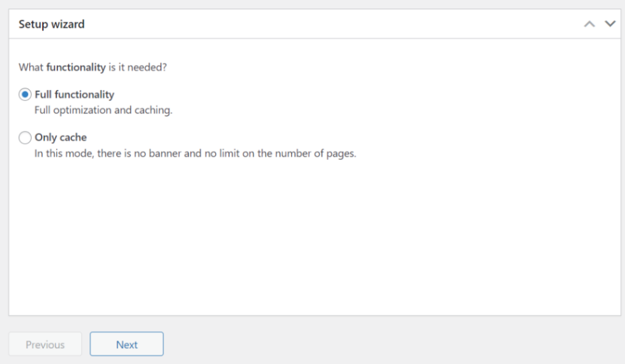Click the move-up chevron in Setup wizard header
The width and height of the screenshot is (625, 364).
(590, 24)
